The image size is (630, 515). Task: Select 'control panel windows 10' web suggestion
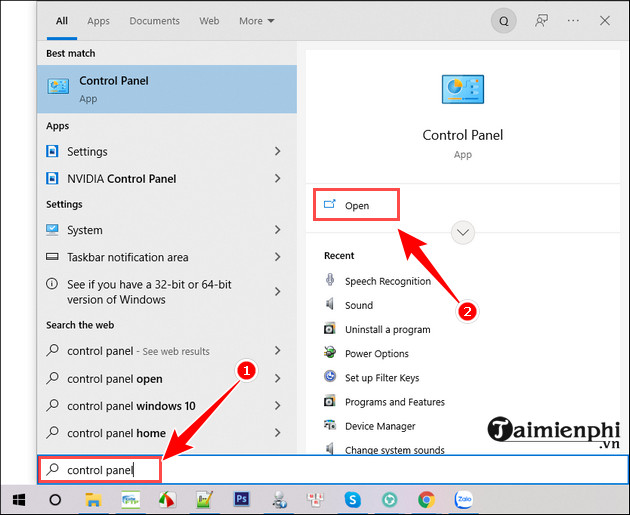click(x=167, y=406)
